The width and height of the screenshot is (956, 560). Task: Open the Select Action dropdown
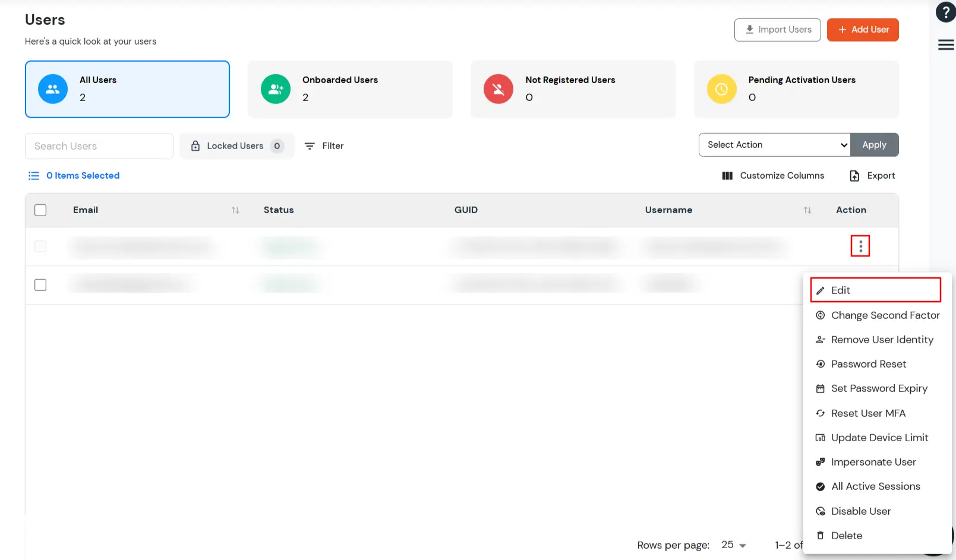click(775, 145)
